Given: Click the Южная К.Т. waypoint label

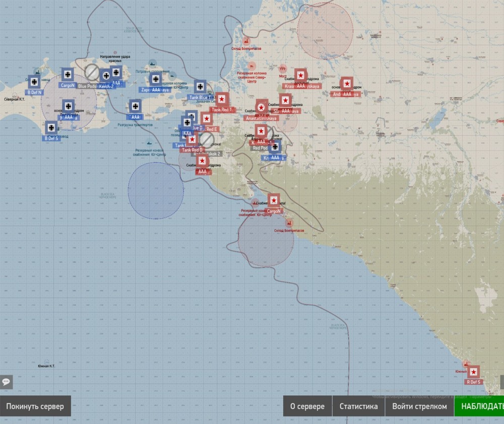Looking at the screenshot, I should point(46,366).
